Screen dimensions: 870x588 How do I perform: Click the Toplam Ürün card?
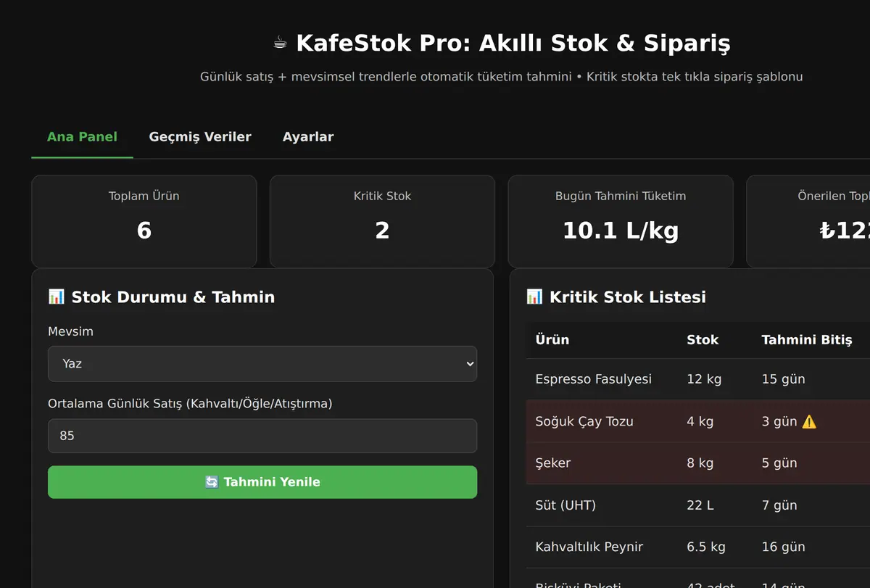pos(144,221)
